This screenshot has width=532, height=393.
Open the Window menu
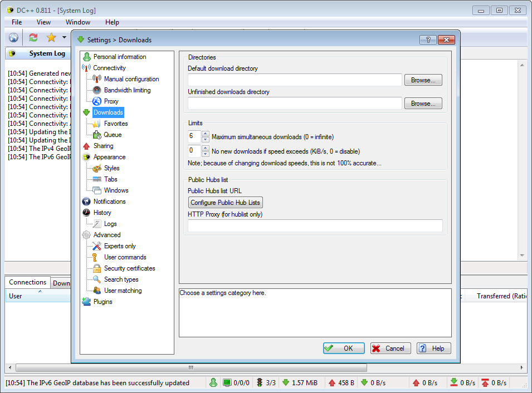[x=78, y=22]
